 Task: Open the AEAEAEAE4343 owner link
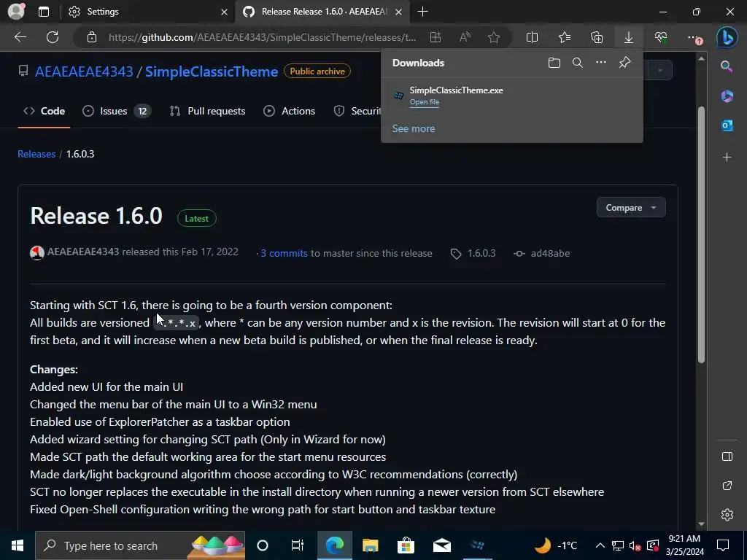click(x=84, y=71)
